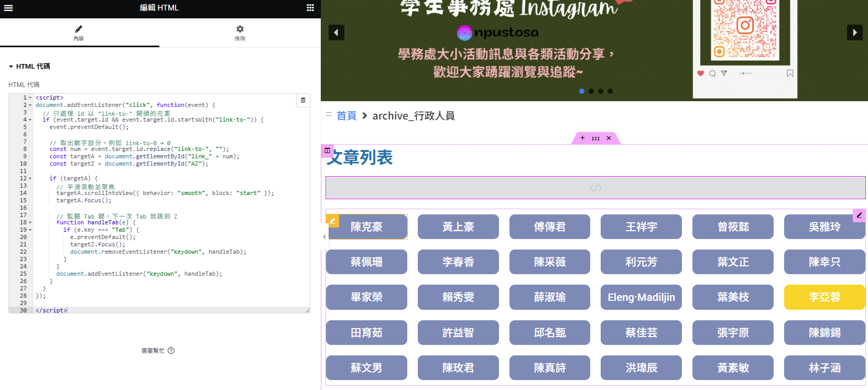Click the previous slide arrow on banner
The height and width of the screenshot is (390, 868).
(337, 32)
